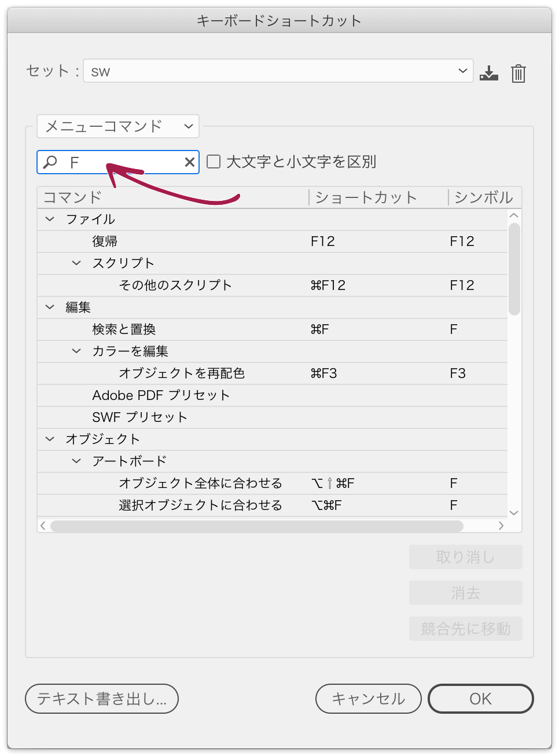
Task: Click the 消去 button
Action: coord(466,593)
